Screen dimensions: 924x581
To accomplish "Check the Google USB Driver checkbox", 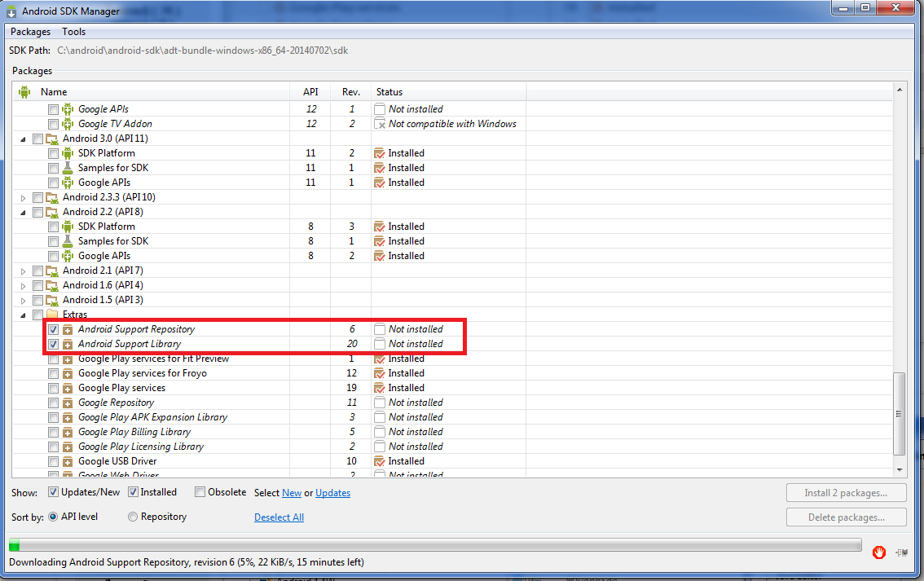I will (53, 461).
